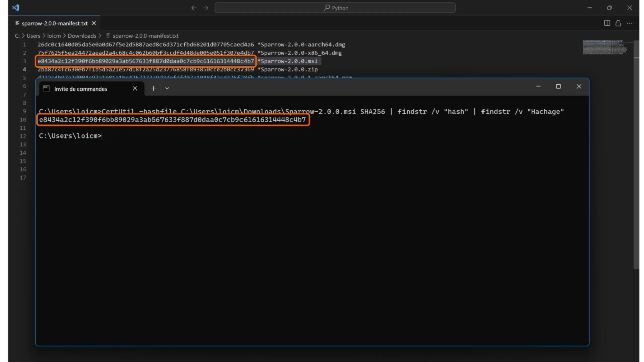
Task: Toggle the editor group lock icon
Action: click(x=618, y=23)
